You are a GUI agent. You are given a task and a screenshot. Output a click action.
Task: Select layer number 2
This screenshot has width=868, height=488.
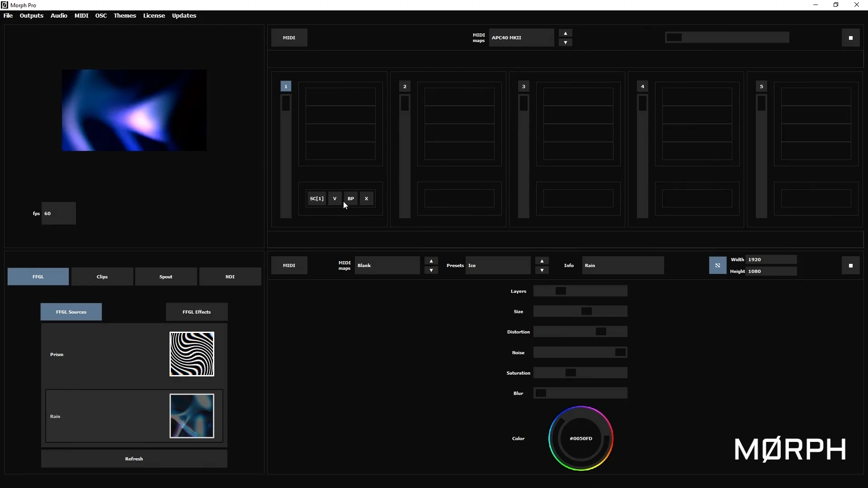click(405, 86)
